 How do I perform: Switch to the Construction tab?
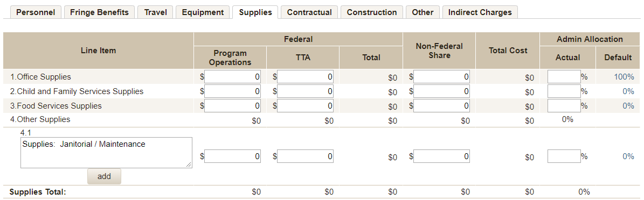[x=372, y=12]
